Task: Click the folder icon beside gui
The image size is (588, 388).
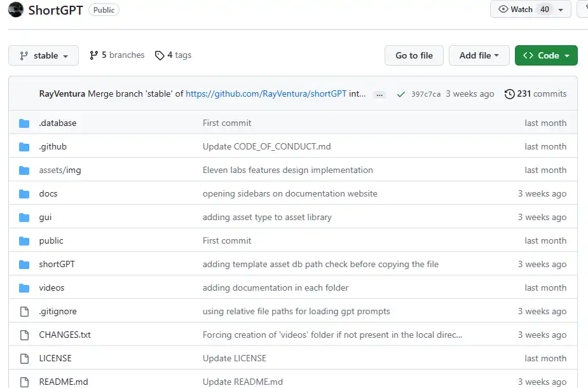Action: (x=24, y=218)
